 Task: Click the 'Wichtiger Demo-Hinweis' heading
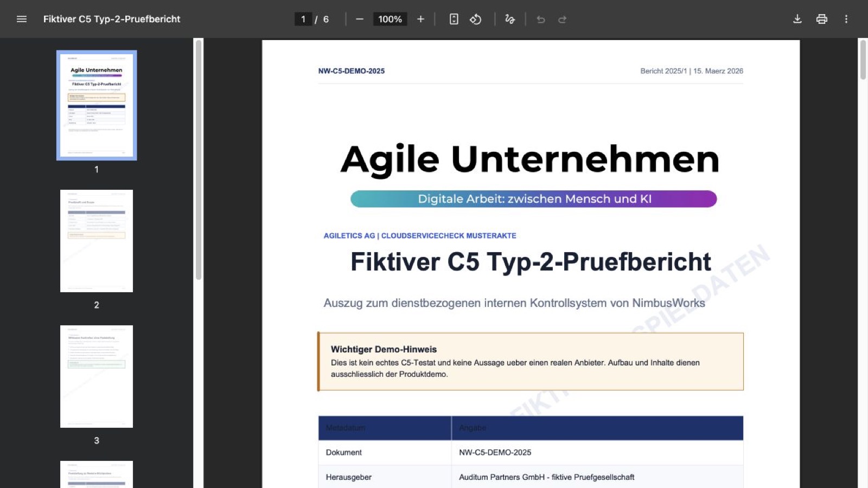(x=384, y=349)
